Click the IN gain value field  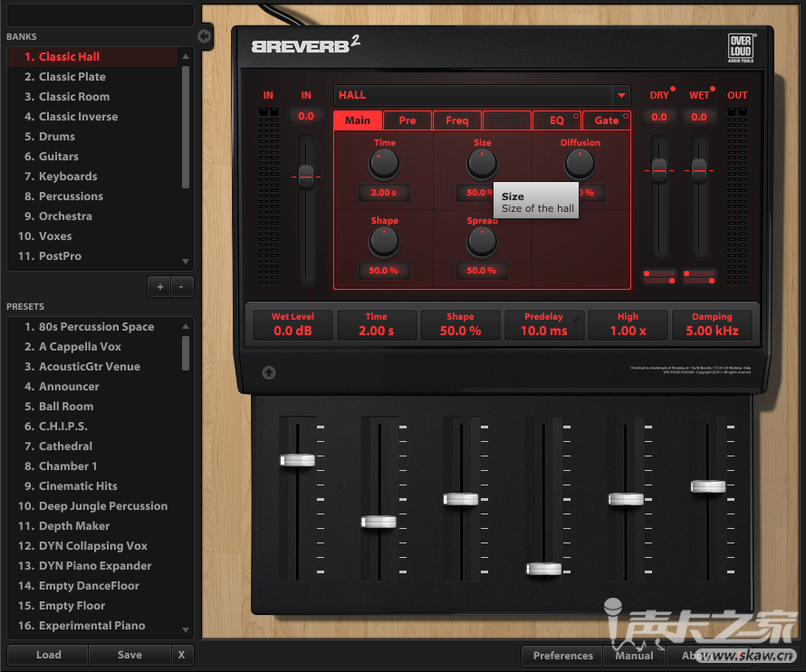point(306,116)
